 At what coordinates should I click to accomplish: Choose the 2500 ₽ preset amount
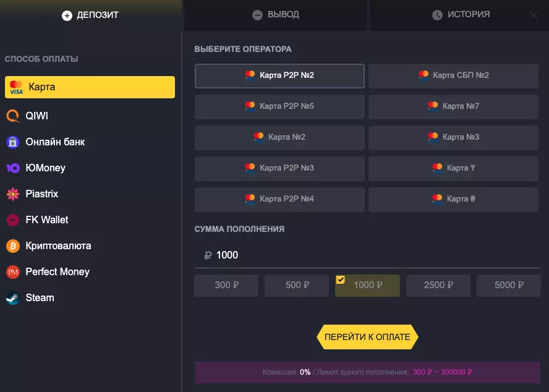(438, 285)
